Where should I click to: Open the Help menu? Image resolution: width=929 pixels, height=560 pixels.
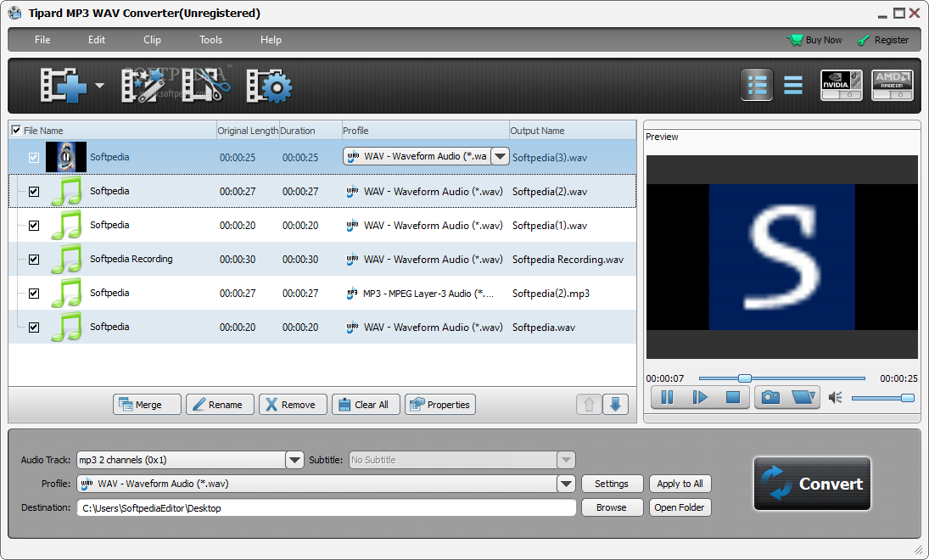(x=271, y=40)
